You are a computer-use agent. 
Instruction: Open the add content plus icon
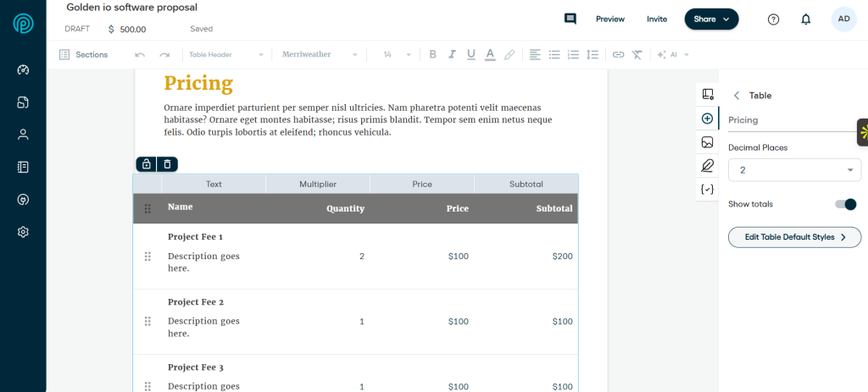(707, 119)
